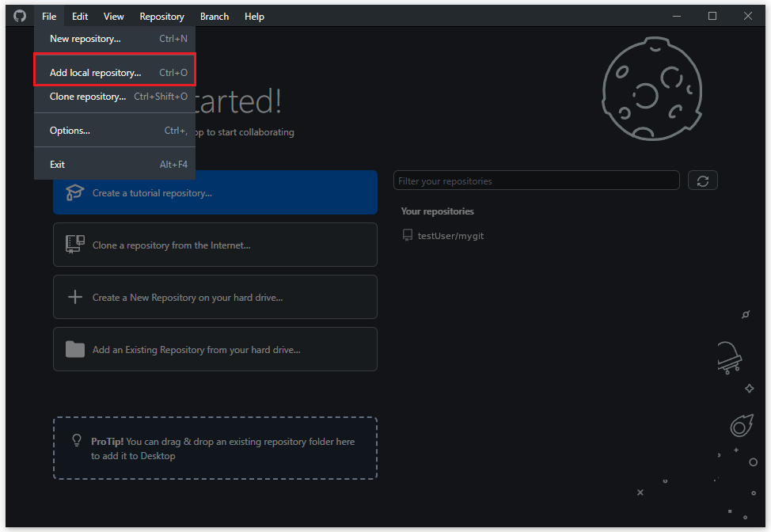Screen dimensions: 771x532
Task: Open the Help menu
Action: tap(254, 16)
